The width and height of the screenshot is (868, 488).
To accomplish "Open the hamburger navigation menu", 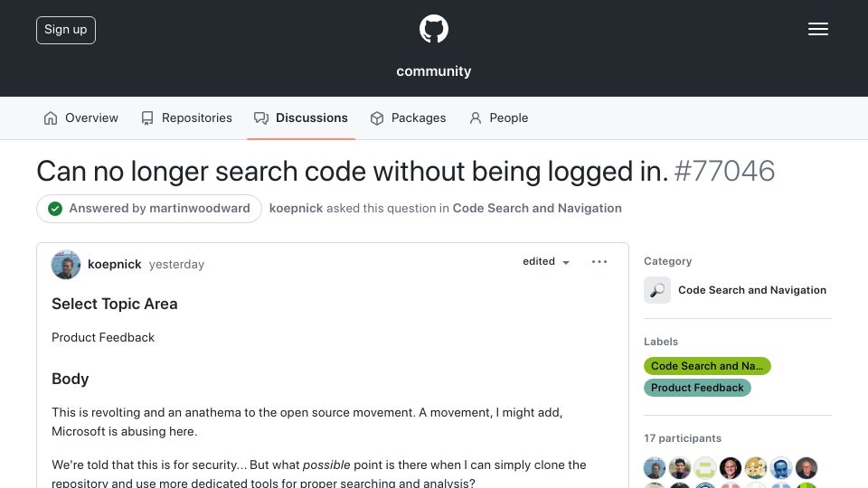I will [x=817, y=29].
